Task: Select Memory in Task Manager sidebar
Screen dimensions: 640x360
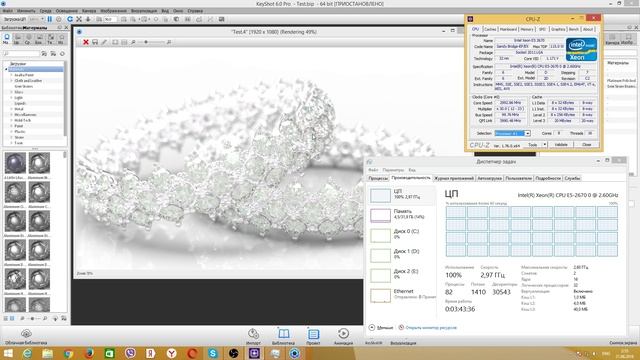Action: pyautogui.click(x=402, y=215)
